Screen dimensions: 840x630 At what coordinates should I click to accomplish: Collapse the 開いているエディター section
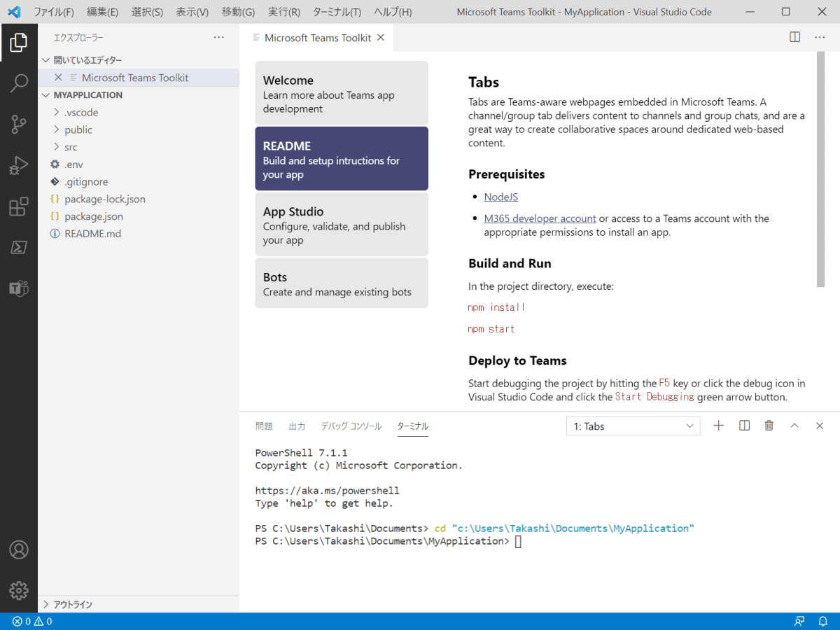click(139, 60)
